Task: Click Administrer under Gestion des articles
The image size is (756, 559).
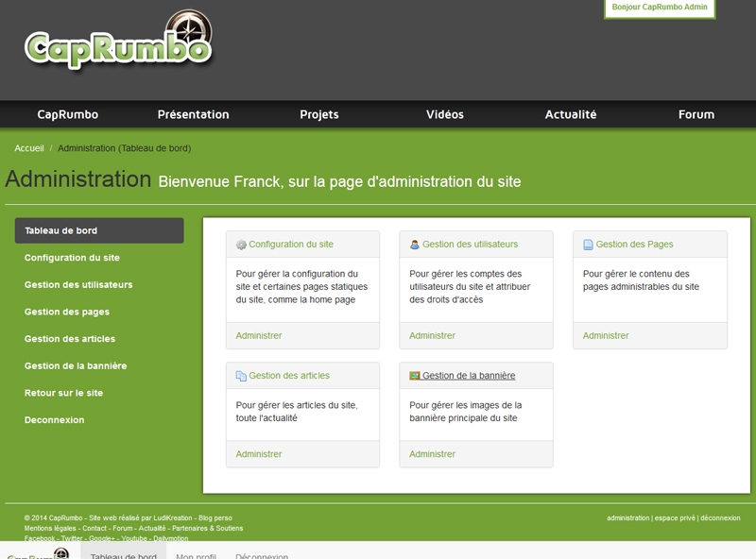Action: (x=259, y=454)
